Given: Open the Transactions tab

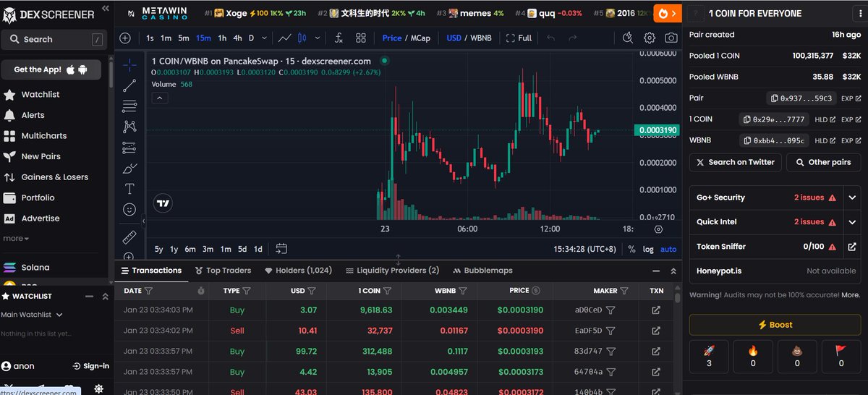Looking at the screenshot, I should [x=150, y=271].
